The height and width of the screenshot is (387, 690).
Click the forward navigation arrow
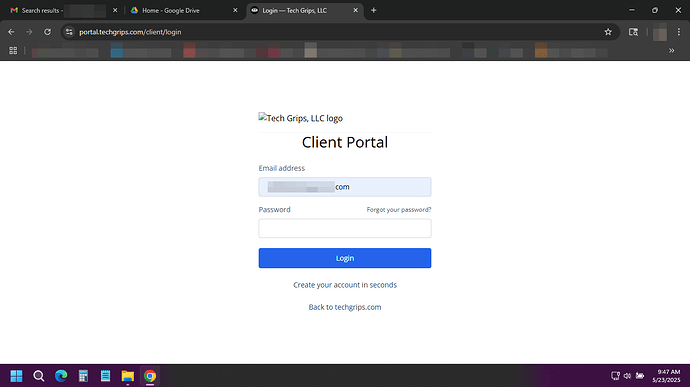pyautogui.click(x=29, y=32)
